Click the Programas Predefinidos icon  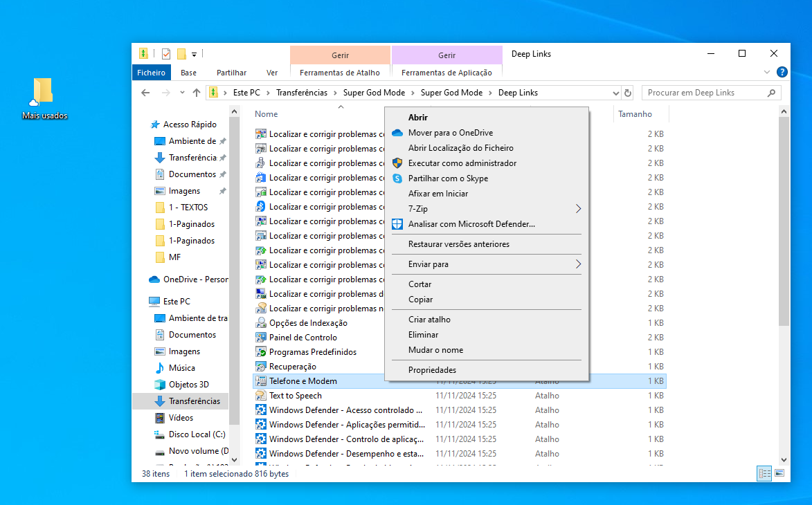(x=261, y=352)
